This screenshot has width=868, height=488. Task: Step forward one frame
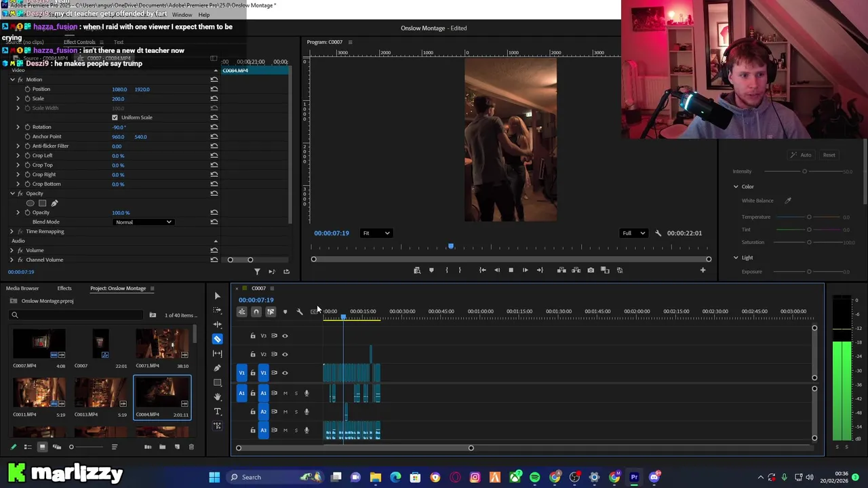tap(525, 270)
